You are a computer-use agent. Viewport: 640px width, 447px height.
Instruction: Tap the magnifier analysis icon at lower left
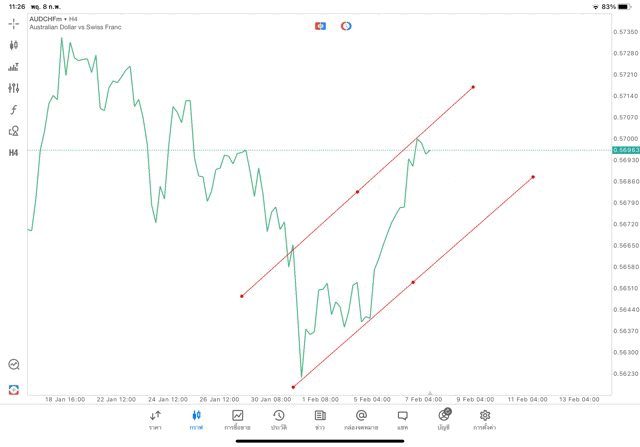tap(14, 365)
